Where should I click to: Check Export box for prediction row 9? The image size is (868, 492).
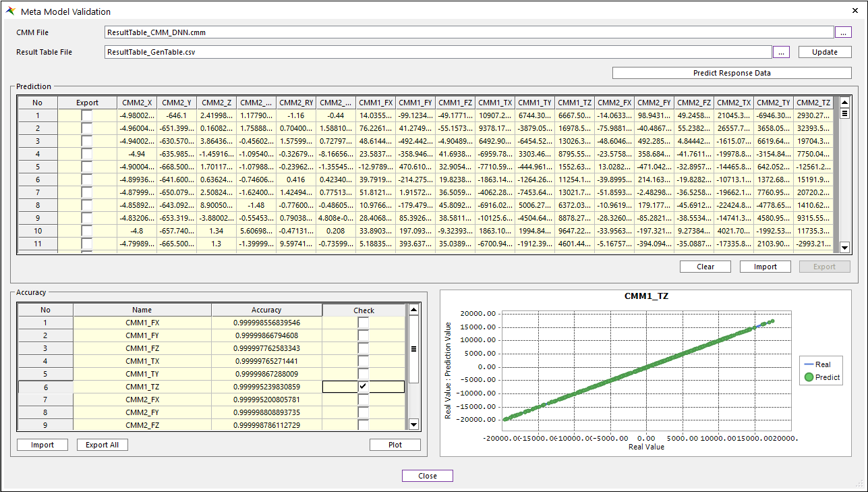click(x=87, y=218)
